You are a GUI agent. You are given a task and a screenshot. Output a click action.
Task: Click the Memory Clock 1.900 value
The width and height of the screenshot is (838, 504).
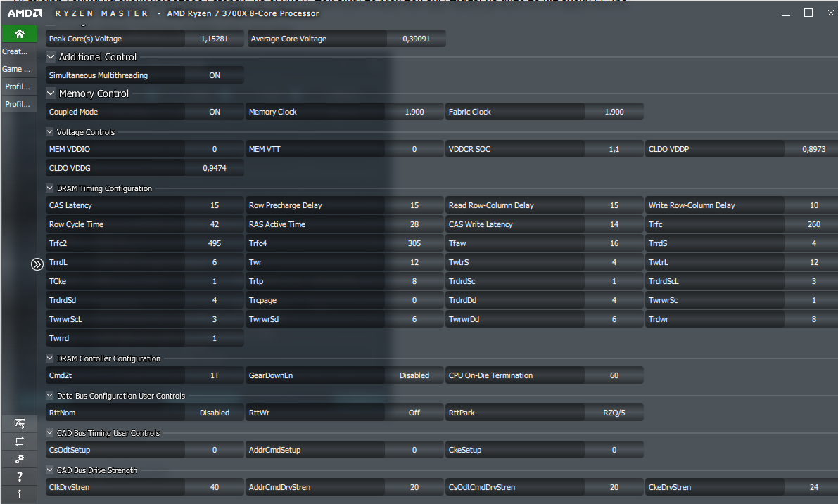(x=414, y=112)
